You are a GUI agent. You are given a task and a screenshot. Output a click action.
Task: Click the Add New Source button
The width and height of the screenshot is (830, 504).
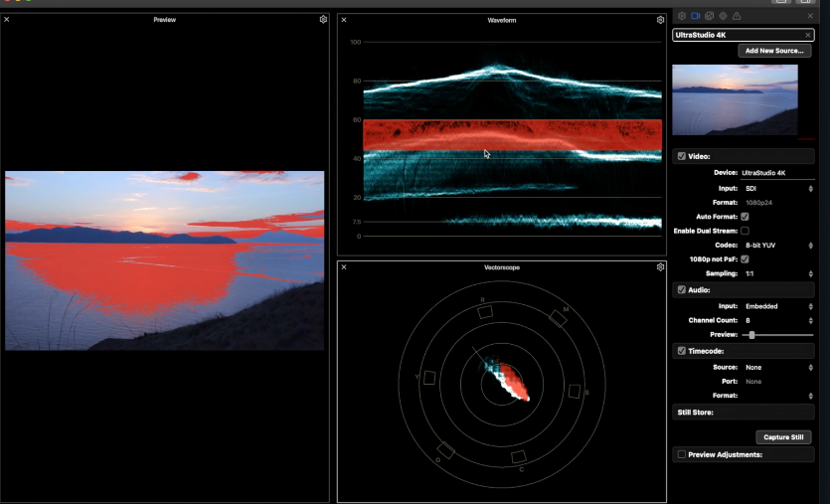tap(774, 51)
